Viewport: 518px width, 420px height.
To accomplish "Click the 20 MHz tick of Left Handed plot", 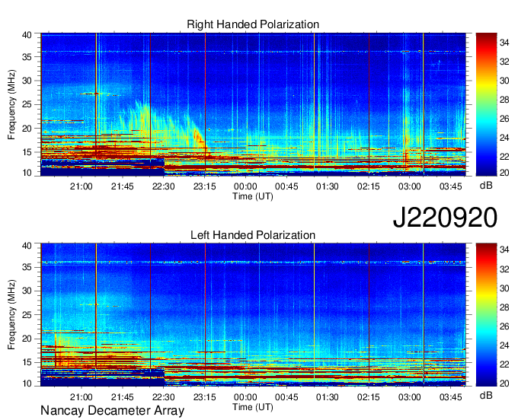I will click(27, 339).
